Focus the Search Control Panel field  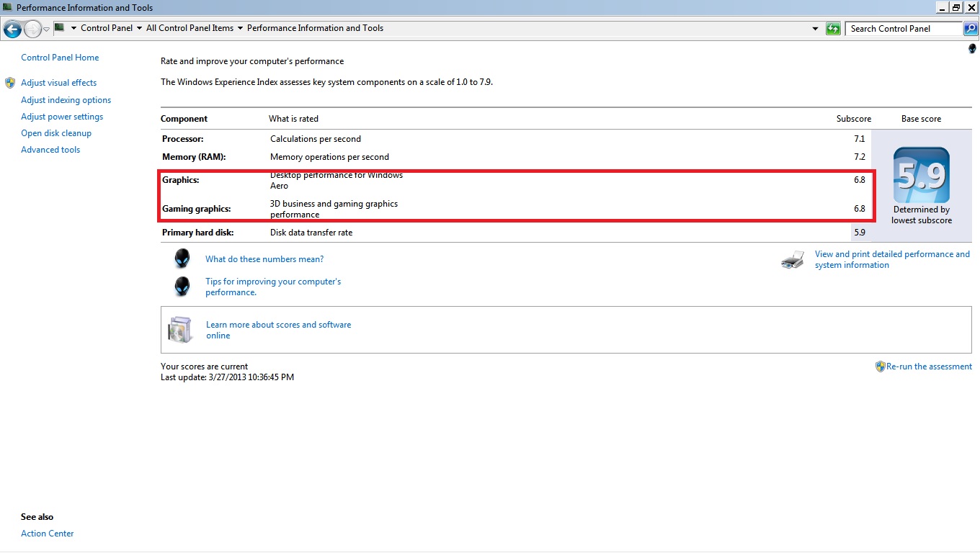904,29
